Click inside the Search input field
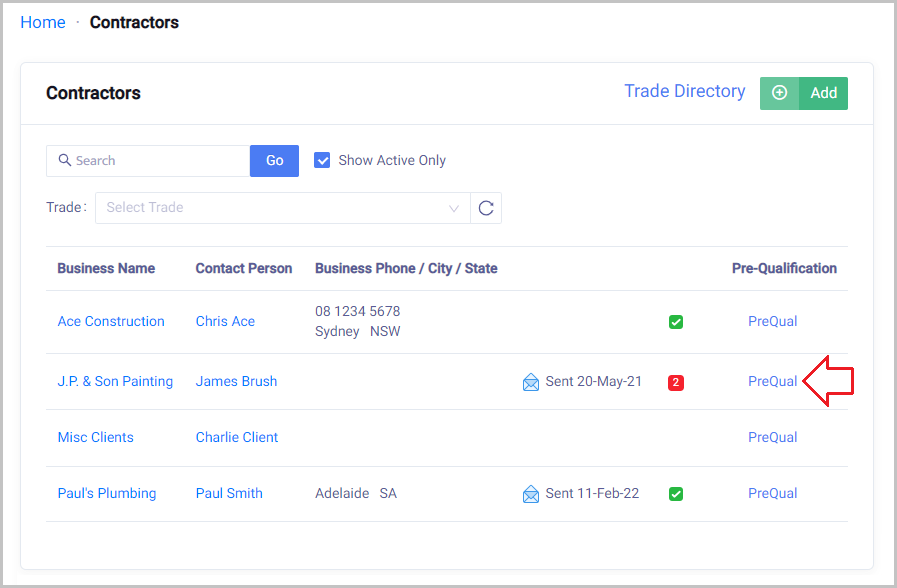Image resolution: width=897 pixels, height=588 pixels. coord(155,161)
